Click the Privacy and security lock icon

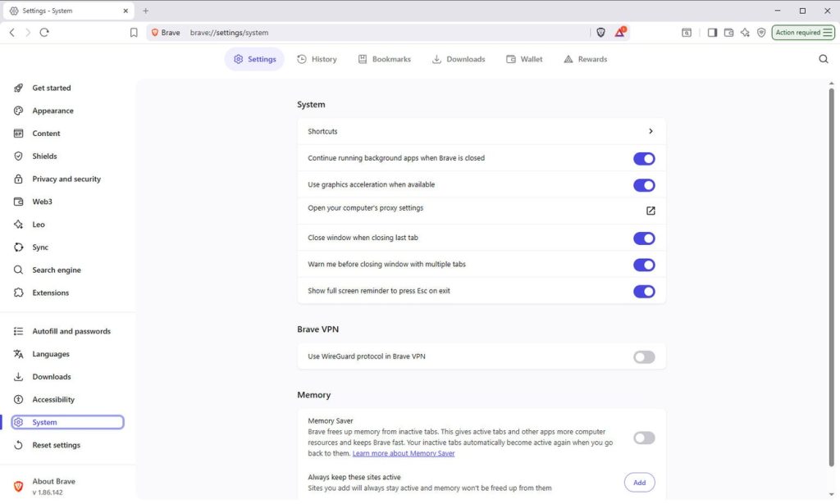tap(18, 179)
